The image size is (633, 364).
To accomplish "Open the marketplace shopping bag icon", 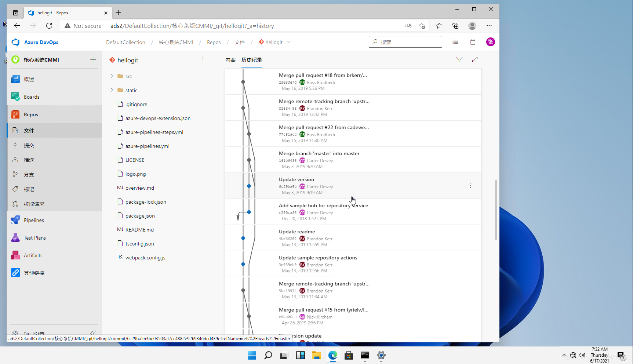I will (473, 42).
